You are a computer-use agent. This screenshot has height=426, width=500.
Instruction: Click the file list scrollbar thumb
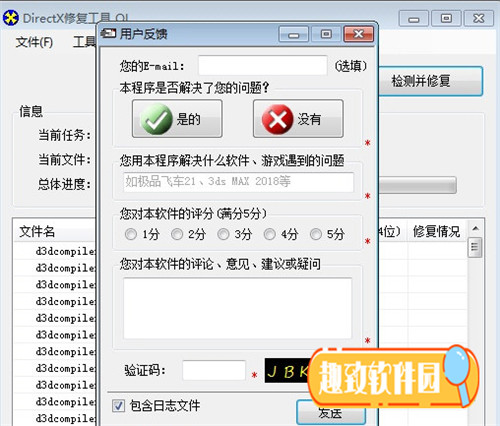click(475, 247)
